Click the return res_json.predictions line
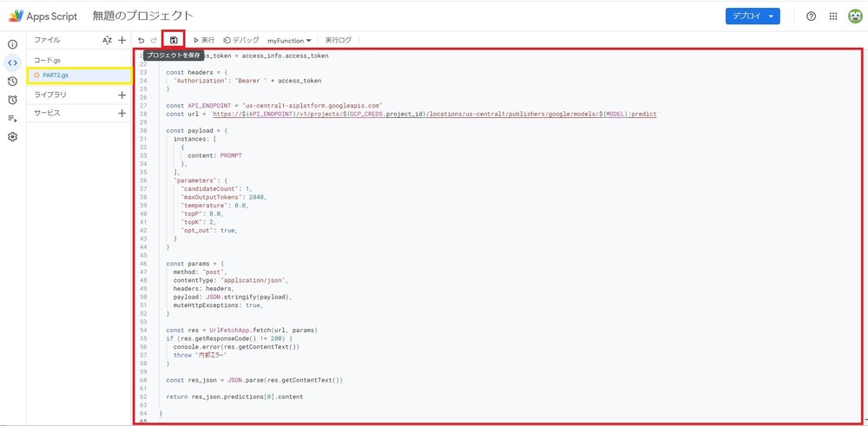The width and height of the screenshot is (868, 426). point(234,397)
